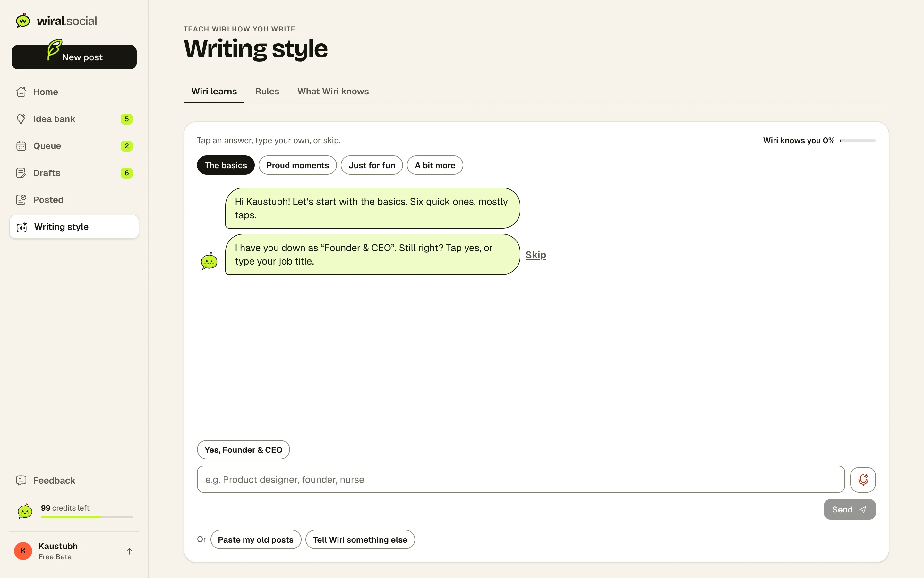Open the What Wiri knows tab
924x578 pixels.
[333, 92]
